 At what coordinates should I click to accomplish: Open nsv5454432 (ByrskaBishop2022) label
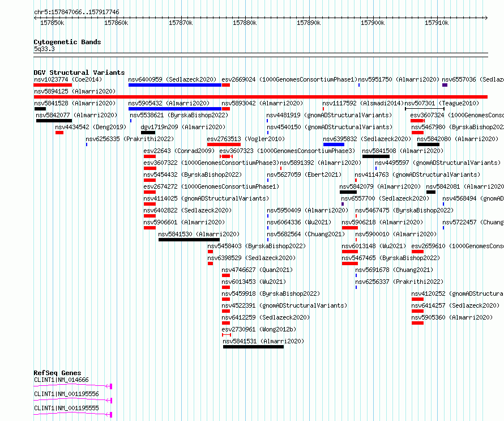(x=193, y=175)
